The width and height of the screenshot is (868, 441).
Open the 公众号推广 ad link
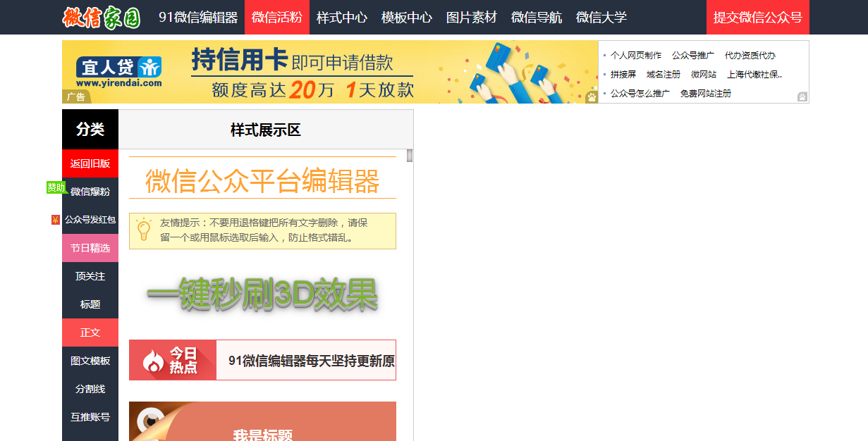tap(693, 55)
